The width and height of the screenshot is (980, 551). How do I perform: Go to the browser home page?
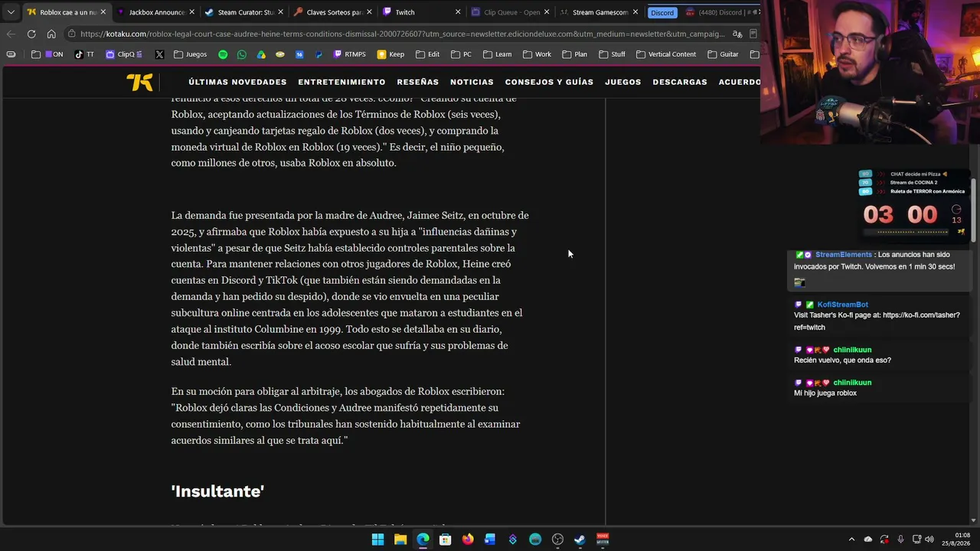(x=51, y=34)
